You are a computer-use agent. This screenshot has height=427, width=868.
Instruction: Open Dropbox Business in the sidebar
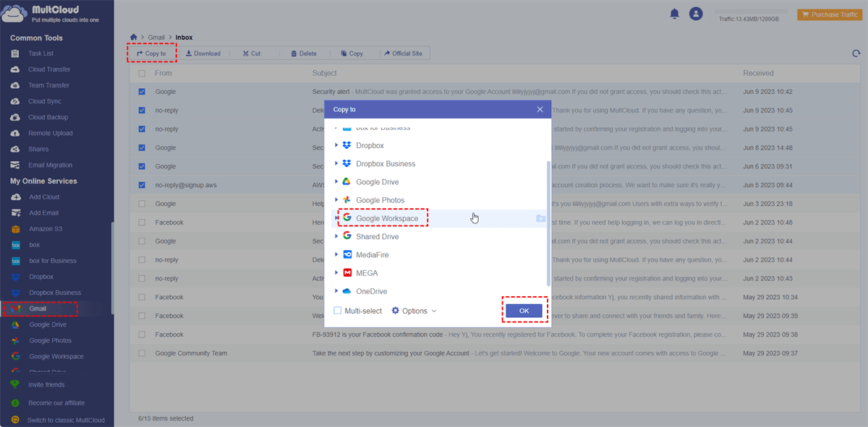click(55, 293)
